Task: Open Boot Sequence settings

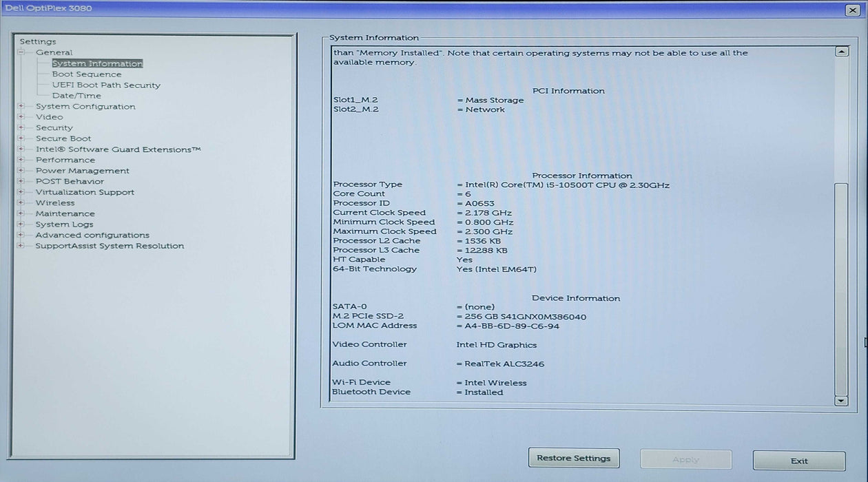Action: [x=87, y=74]
